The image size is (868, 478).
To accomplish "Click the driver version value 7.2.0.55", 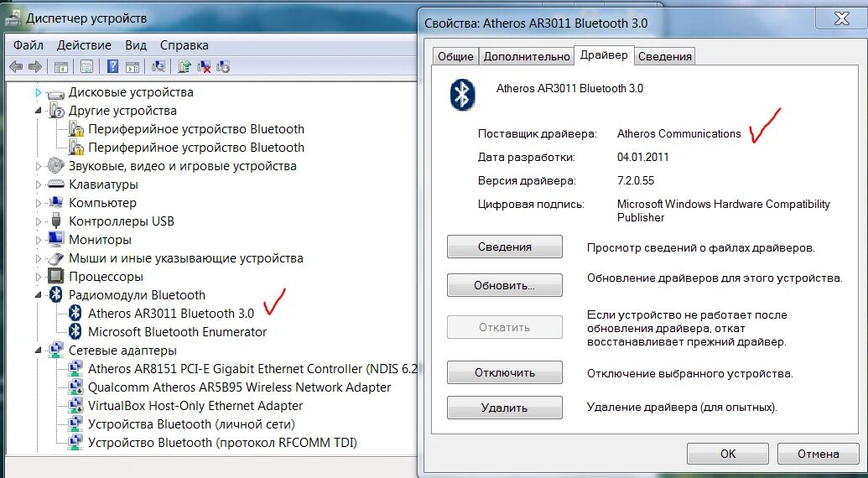I will point(636,180).
